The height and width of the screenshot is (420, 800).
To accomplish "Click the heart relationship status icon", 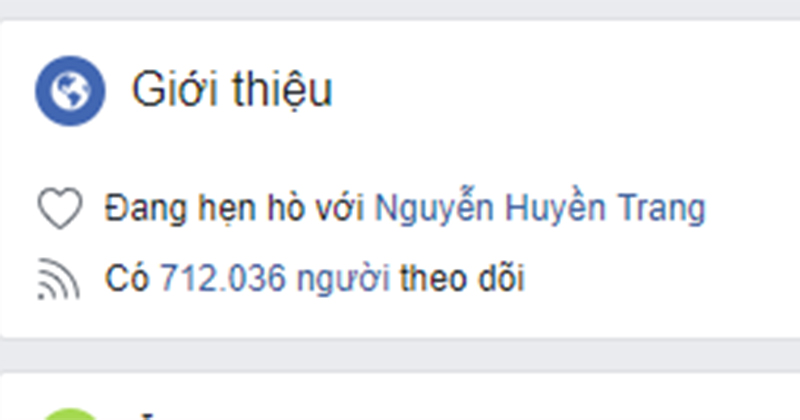I will coord(60,208).
